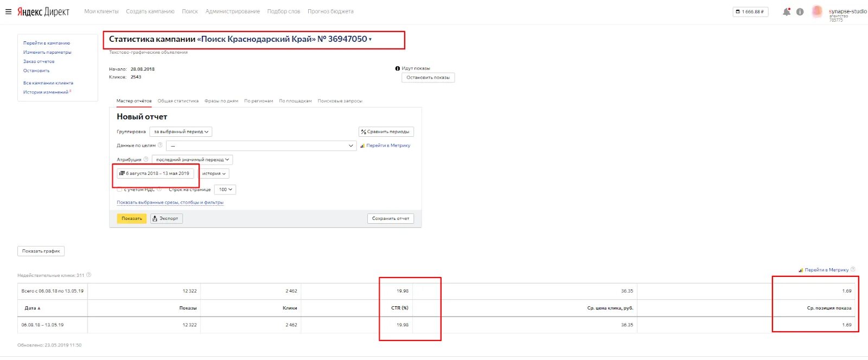Open the info icon in the header
The image size is (868, 360).
click(x=800, y=11)
